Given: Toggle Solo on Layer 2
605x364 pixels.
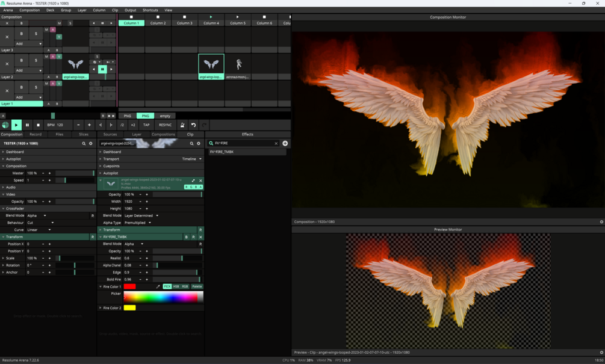Looking at the screenshot, I should pyautogui.click(x=36, y=60).
